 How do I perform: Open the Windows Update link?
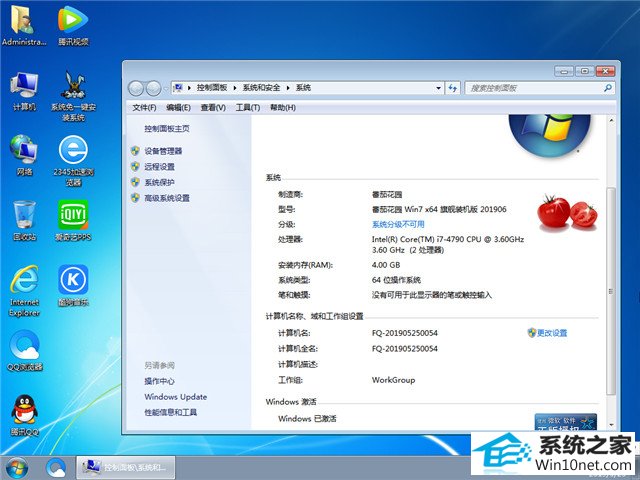point(176,396)
